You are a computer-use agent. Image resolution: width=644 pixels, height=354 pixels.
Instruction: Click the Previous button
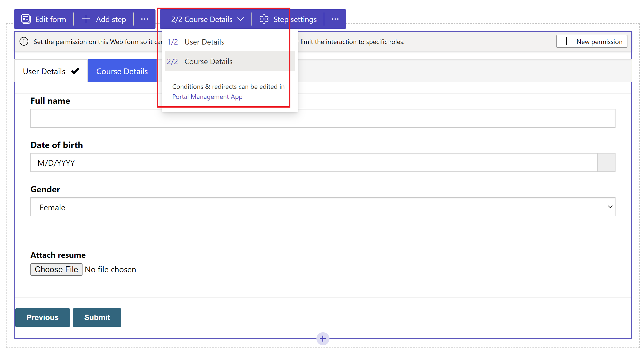pos(43,317)
